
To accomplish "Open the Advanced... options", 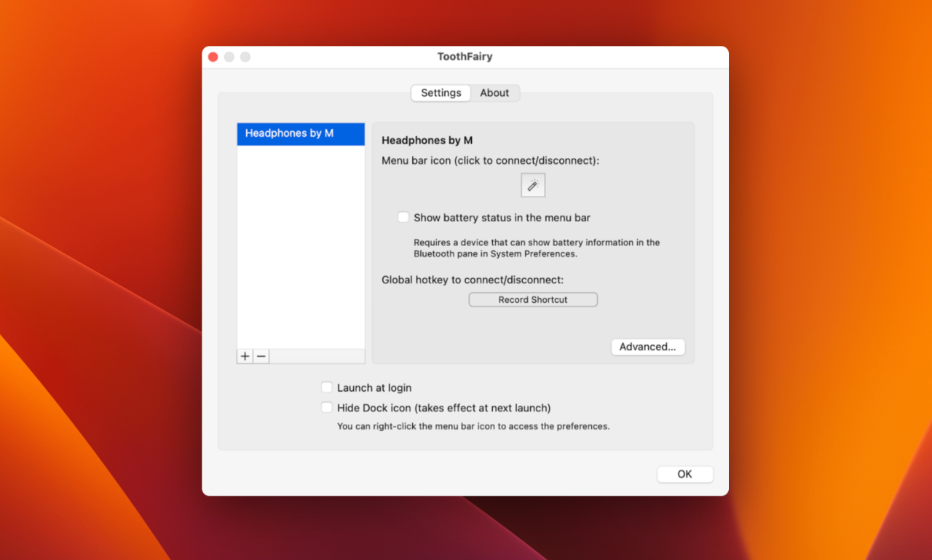I will click(648, 347).
